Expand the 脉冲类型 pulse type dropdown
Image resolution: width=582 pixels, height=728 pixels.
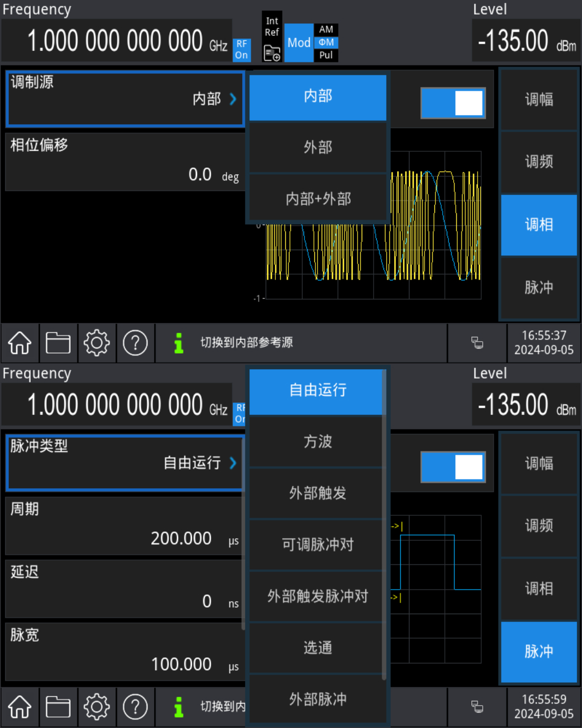[x=125, y=463]
